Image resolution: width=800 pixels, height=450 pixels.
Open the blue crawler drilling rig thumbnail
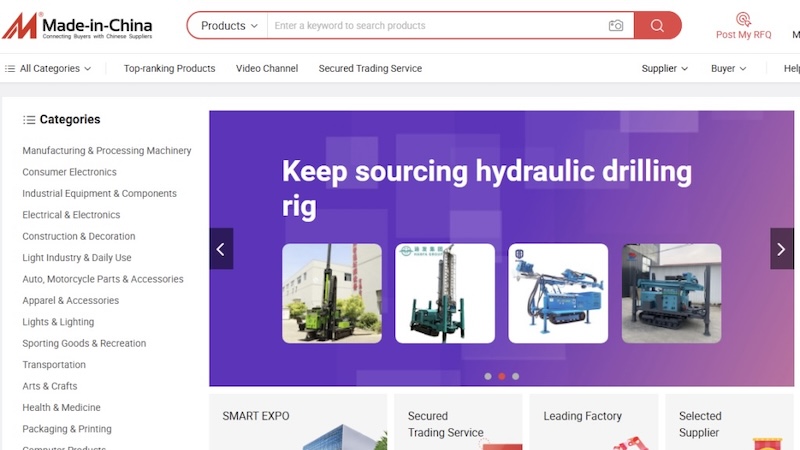pyautogui.click(x=558, y=293)
